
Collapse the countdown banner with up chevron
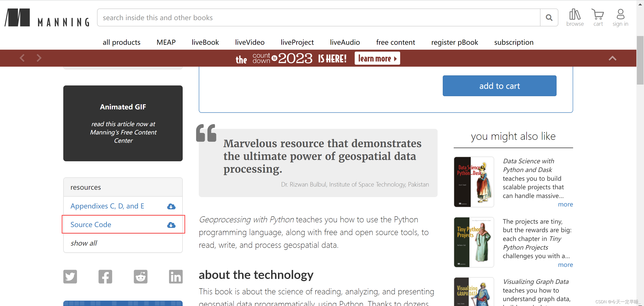pyautogui.click(x=612, y=58)
